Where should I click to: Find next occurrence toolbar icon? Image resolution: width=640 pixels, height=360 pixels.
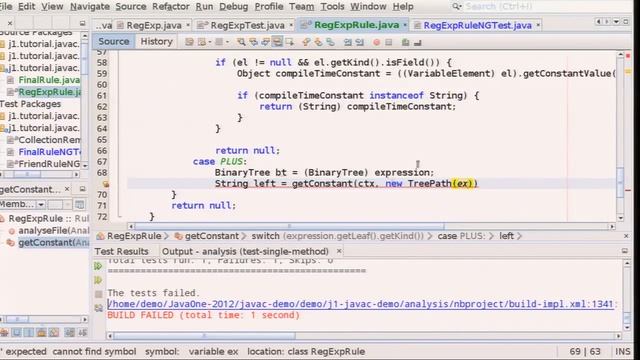point(266,42)
